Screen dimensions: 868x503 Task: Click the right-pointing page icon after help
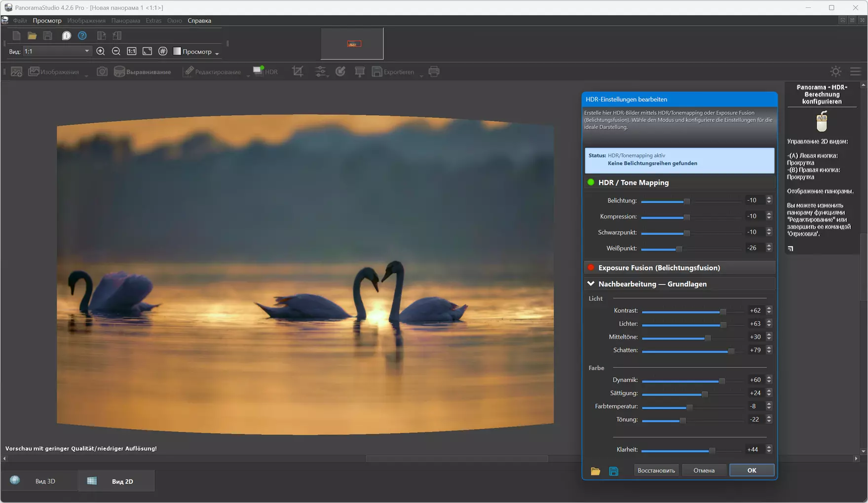tap(101, 36)
